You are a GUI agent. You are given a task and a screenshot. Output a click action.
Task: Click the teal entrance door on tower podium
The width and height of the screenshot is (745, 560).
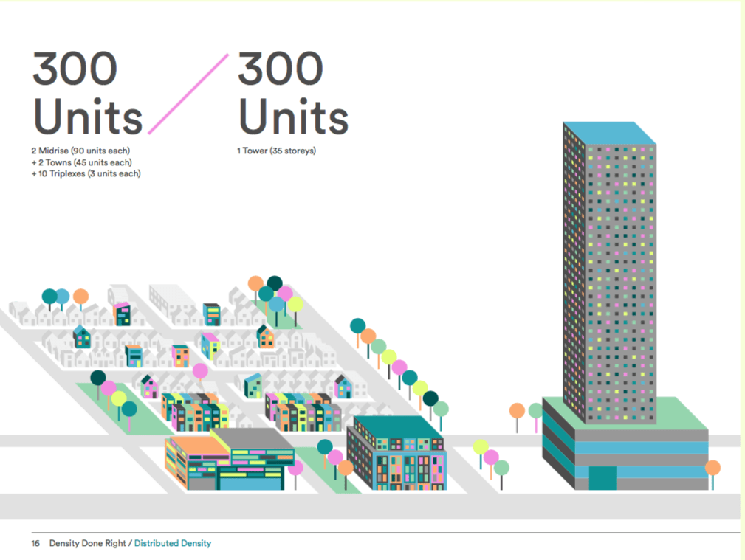[x=602, y=477]
